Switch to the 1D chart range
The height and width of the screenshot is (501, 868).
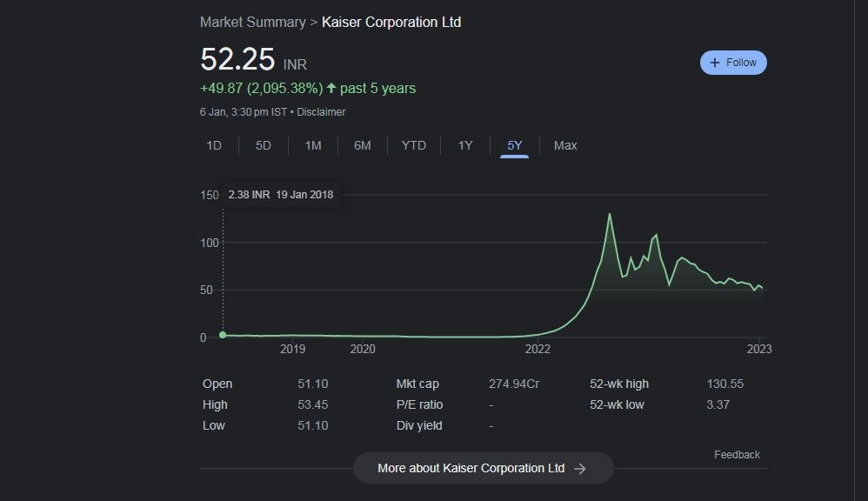(x=214, y=145)
